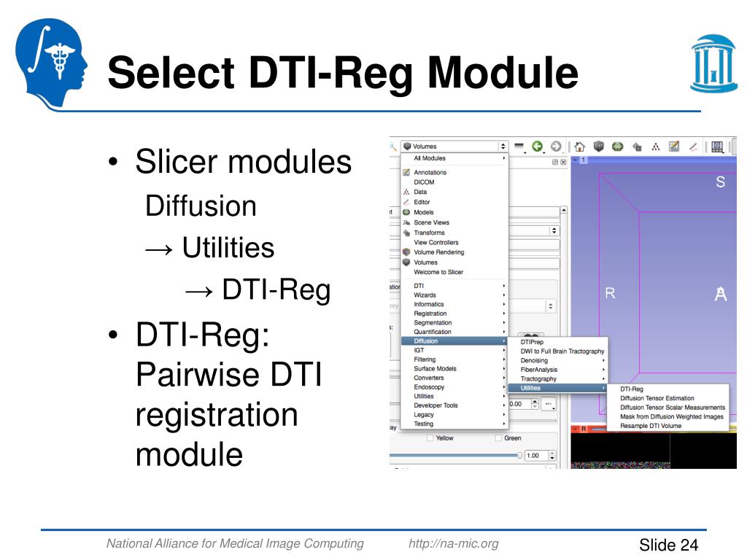
Task: Open Welcome to Slicer from module list
Action: click(454, 272)
